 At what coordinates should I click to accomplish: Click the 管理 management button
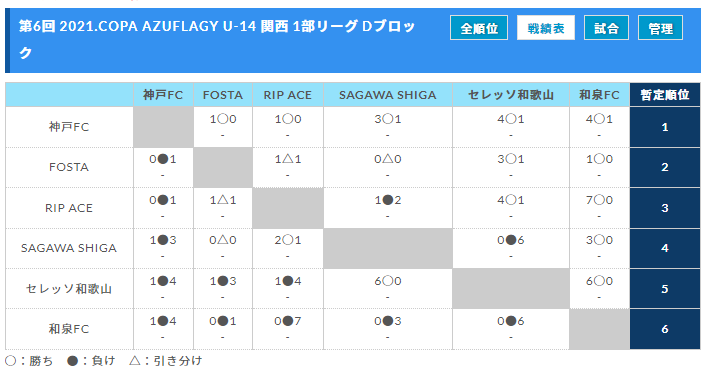[660, 28]
